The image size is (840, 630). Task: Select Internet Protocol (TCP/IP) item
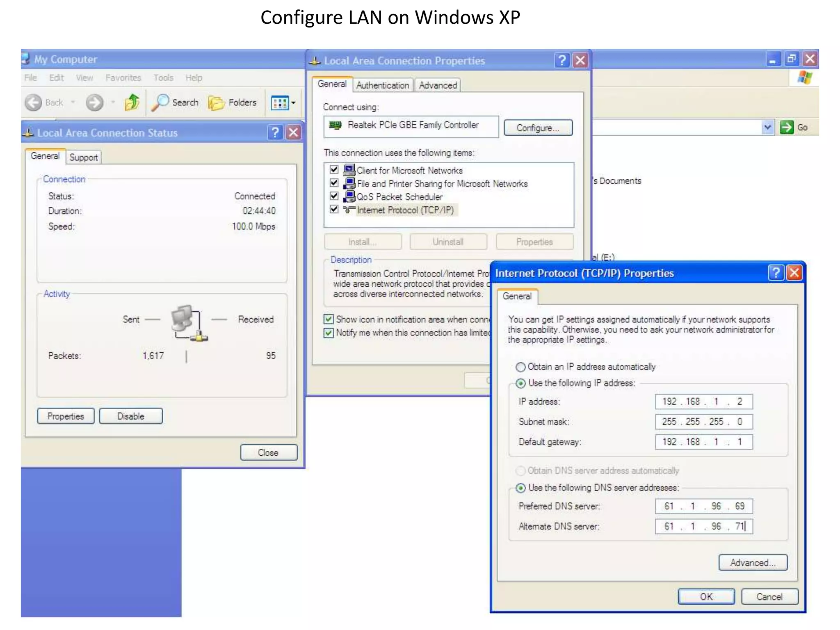(x=405, y=210)
